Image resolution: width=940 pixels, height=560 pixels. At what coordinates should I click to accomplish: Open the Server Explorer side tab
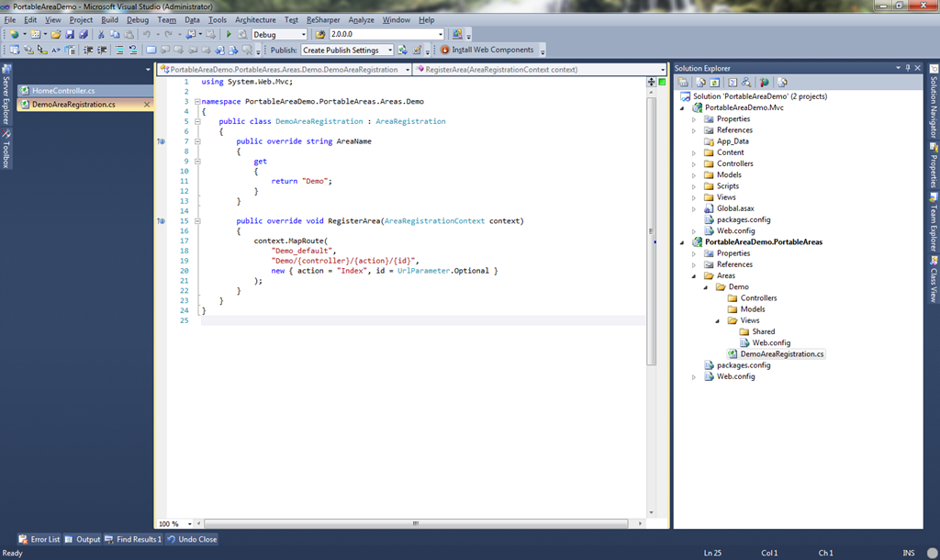tap(6, 95)
